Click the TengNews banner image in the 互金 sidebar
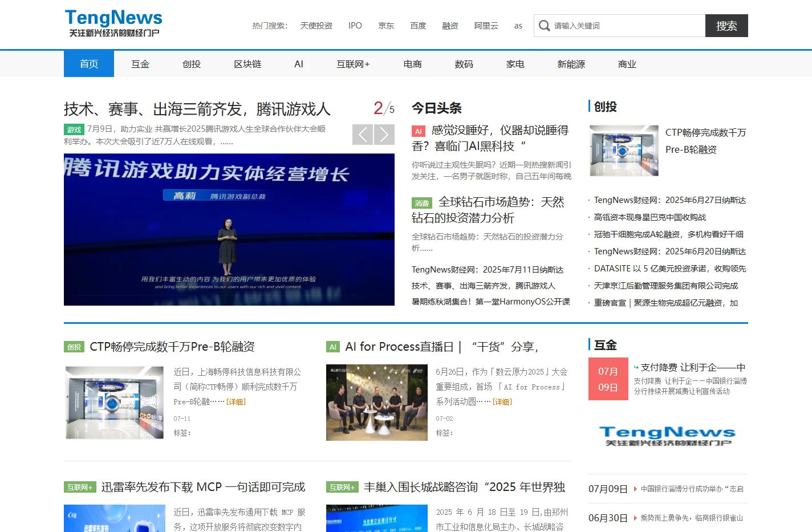Image resolution: width=812 pixels, height=532 pixels. click(x=668, y=436)
